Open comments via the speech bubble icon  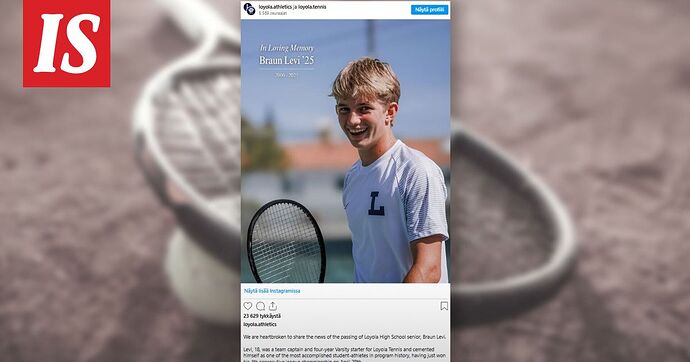pyautogui.click(x=261, y=306)
